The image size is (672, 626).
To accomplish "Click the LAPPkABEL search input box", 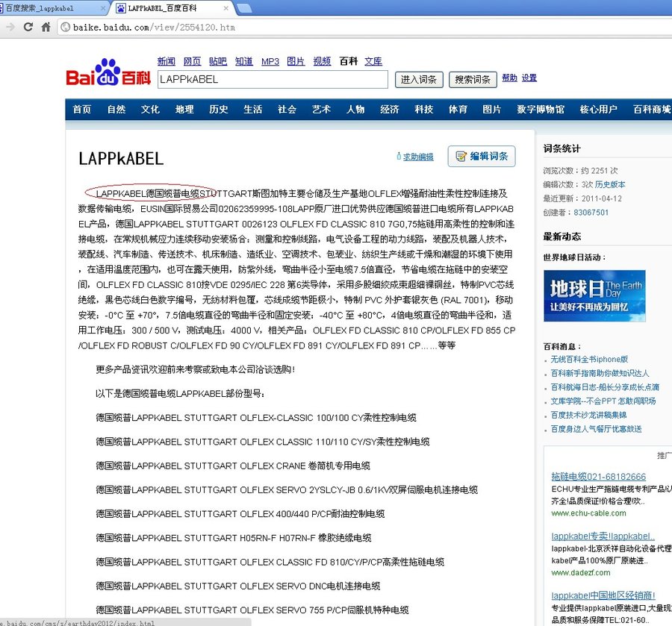I will tap(273, 80).
